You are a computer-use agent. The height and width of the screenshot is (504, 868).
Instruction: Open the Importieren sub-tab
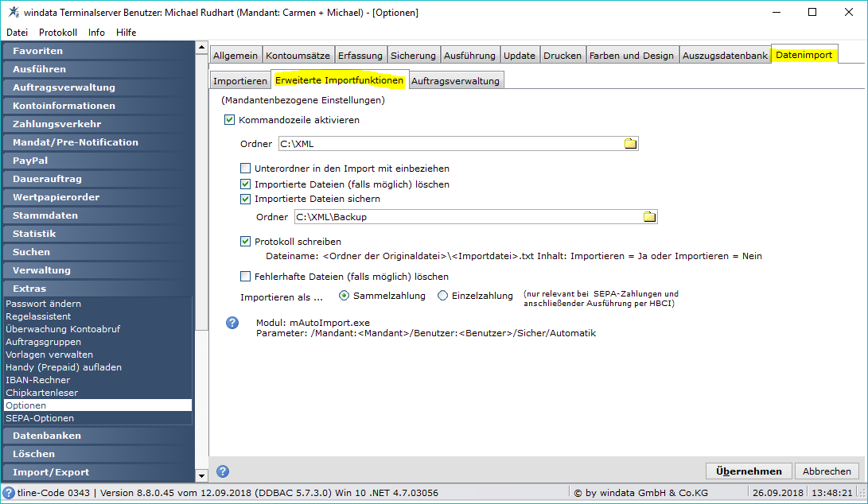(239, 81)
